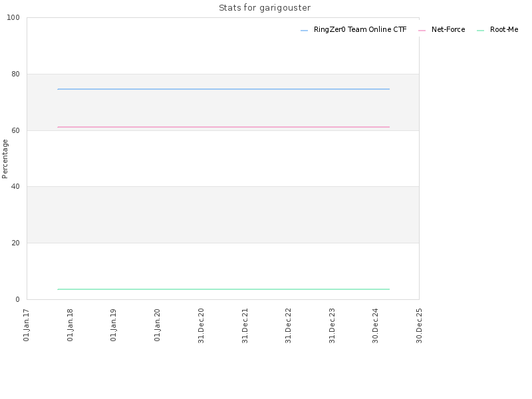This screenshot has height=399, width=532.
Task: Select the 31.Dec.20 axis date label
Action: [201, 325]
